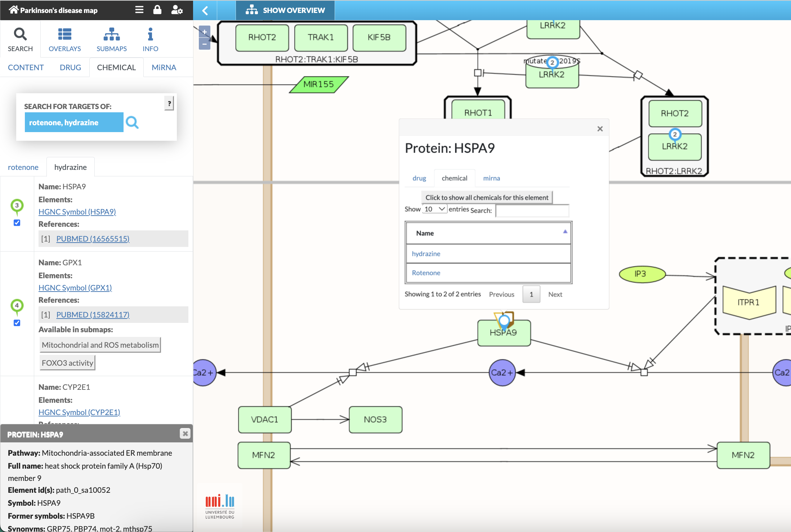Viewport: 791px width, 532px height.
Task: Click the MIR155 node on map
Action: (319, 84)
